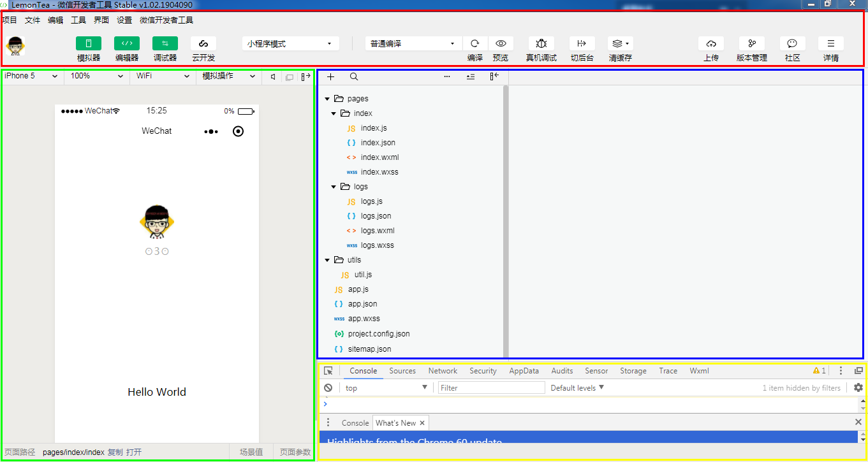Switch to the Sources tab
868x462 pixels.
[x=402, y=371]
